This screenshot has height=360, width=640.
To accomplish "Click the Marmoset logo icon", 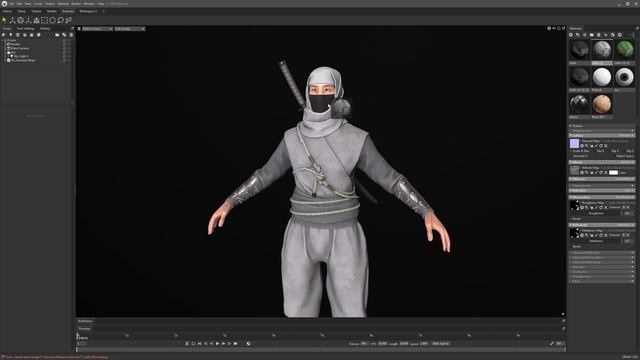I will (4, 4).
